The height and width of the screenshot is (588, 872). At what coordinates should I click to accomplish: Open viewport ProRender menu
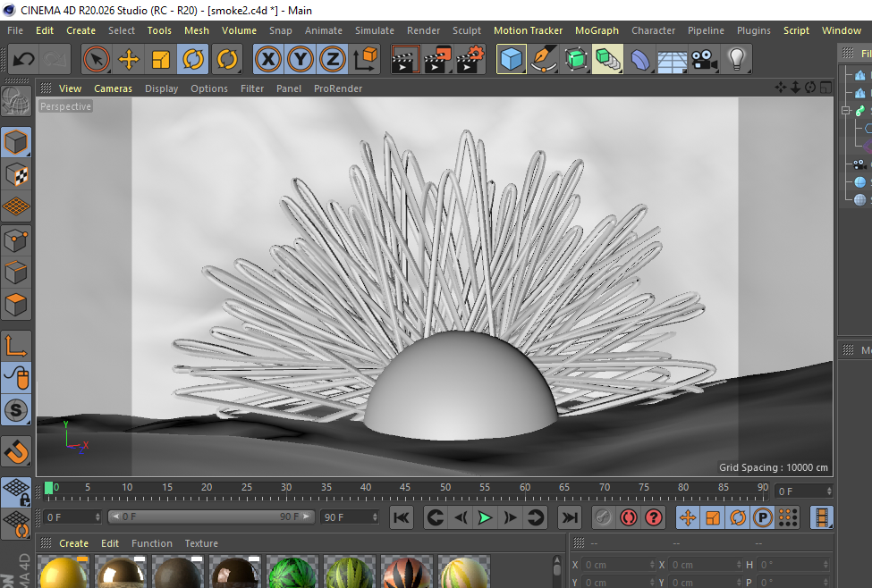coord(337,88)
